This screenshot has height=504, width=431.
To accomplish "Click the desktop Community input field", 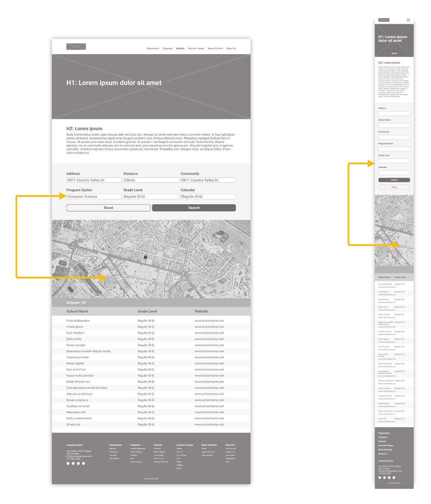I will click(208, 180).
